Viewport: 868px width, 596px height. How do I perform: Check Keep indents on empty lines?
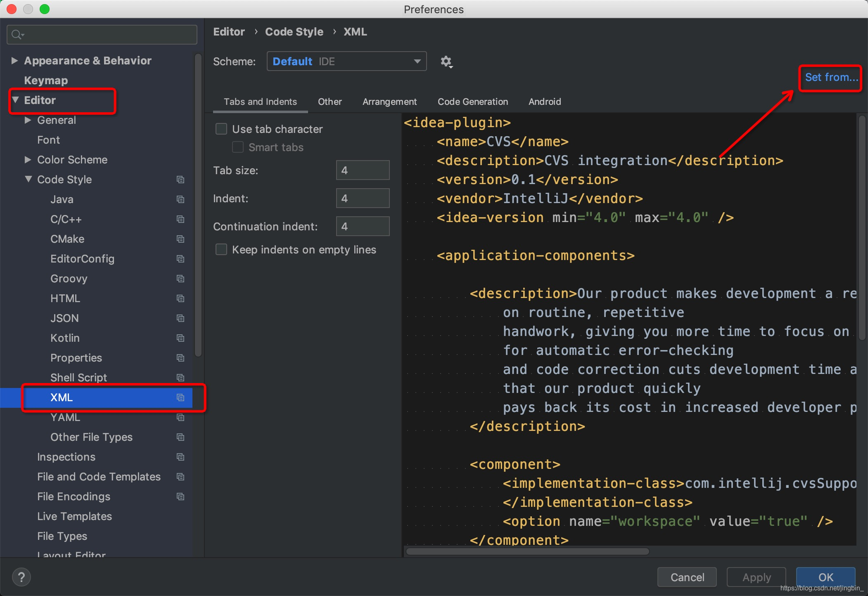pyautogui.click(x=221, y=250)
